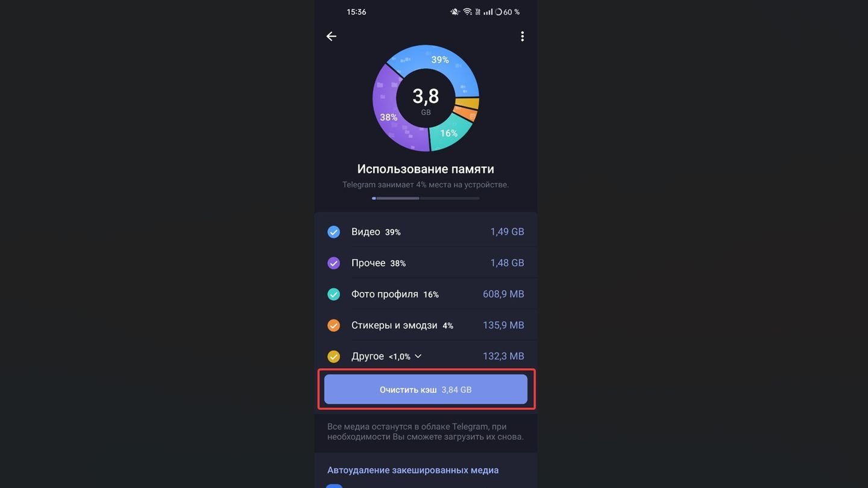Viewport: 868px width, 488px height.
Task: Tap the 1,48 GB Прочее size value
Action: point(507,263)
